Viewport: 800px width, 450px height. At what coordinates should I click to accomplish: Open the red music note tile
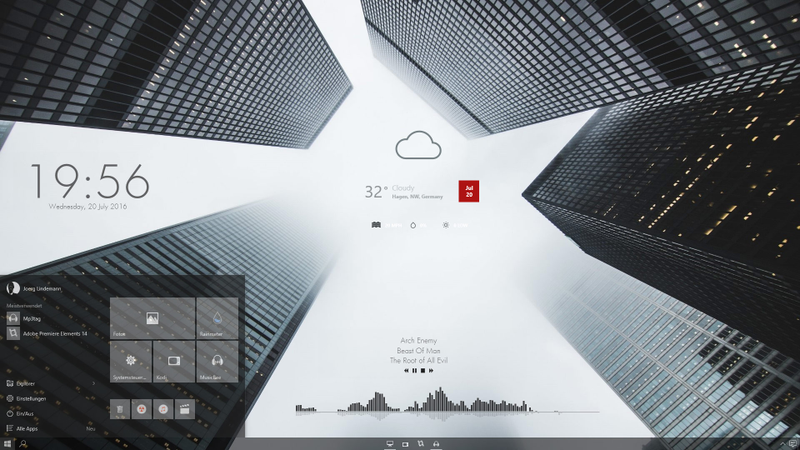(x=163, y=409)
